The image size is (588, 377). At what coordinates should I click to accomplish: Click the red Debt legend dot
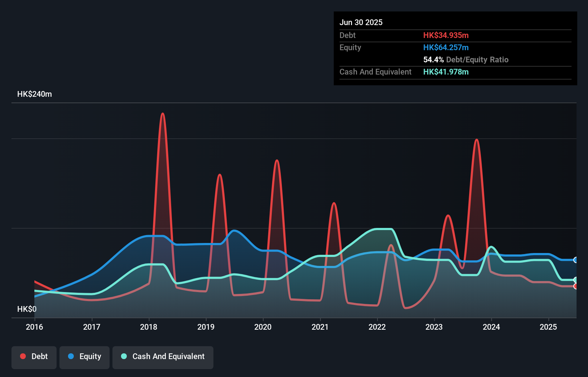point(23,356)
